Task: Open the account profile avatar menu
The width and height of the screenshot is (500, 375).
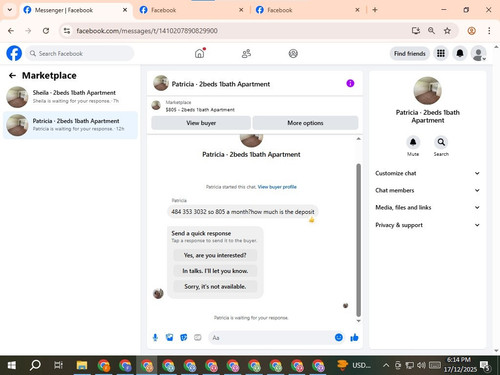Action: click(478, 53)
